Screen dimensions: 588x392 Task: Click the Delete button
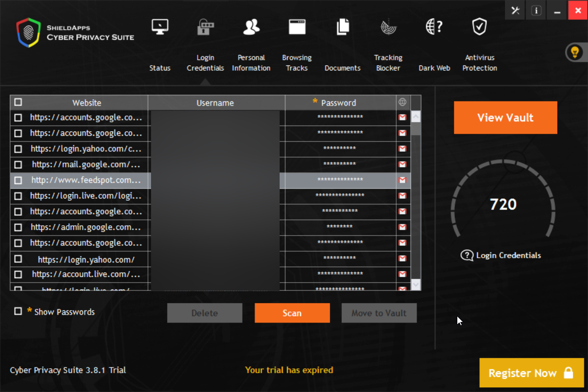point(205,313)
